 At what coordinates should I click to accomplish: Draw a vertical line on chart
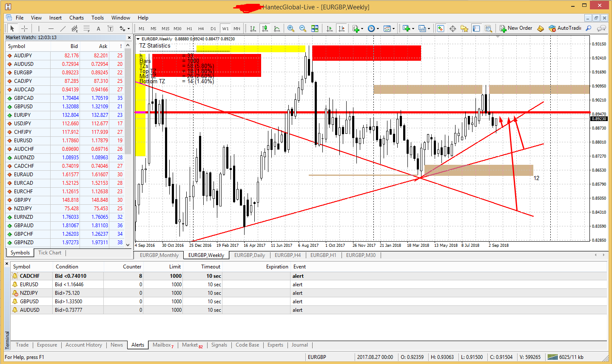39,28
